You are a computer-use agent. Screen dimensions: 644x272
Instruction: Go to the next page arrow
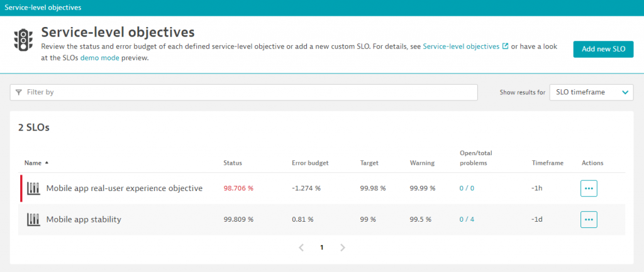coord(343,248)
